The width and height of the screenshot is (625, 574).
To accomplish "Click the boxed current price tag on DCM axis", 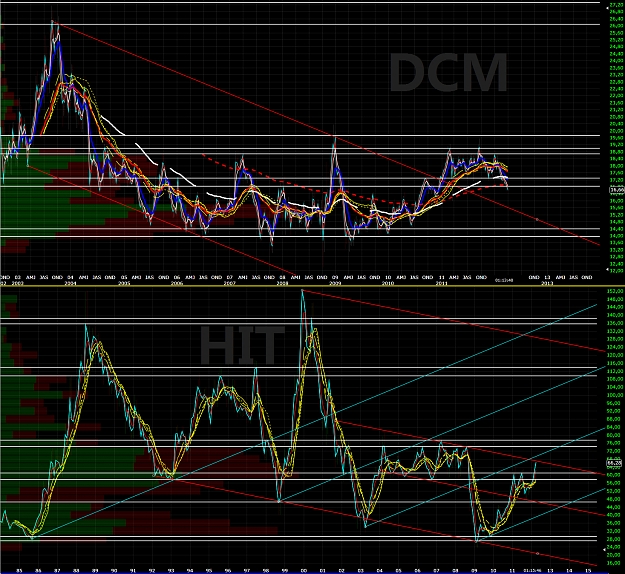I will (x=617, y=190).
